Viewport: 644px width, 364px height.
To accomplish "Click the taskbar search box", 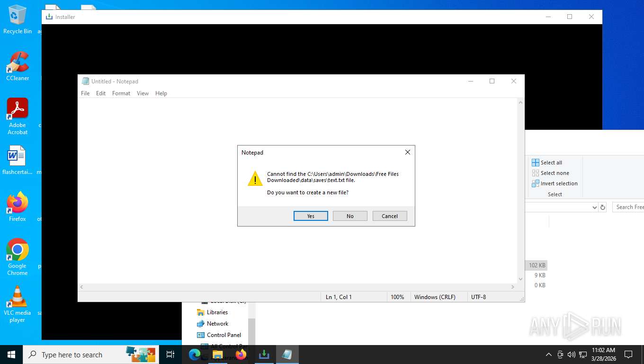I will click(91, 355).
